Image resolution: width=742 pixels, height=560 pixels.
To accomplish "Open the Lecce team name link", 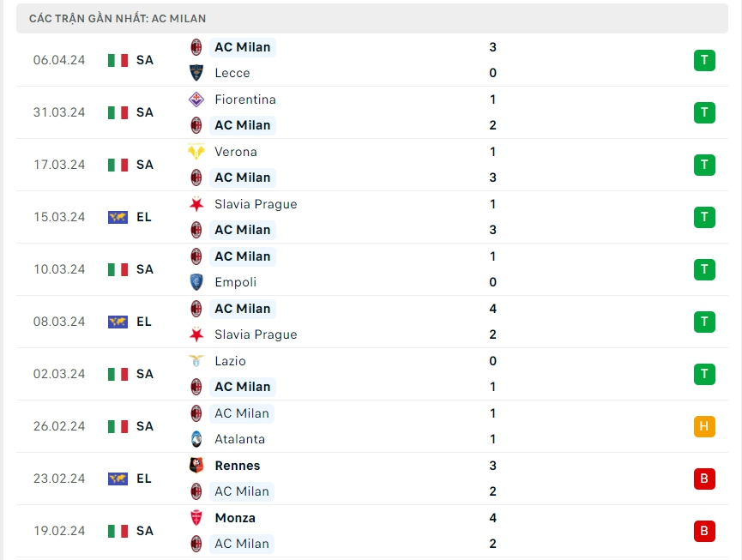I will (x=232, y=73).
